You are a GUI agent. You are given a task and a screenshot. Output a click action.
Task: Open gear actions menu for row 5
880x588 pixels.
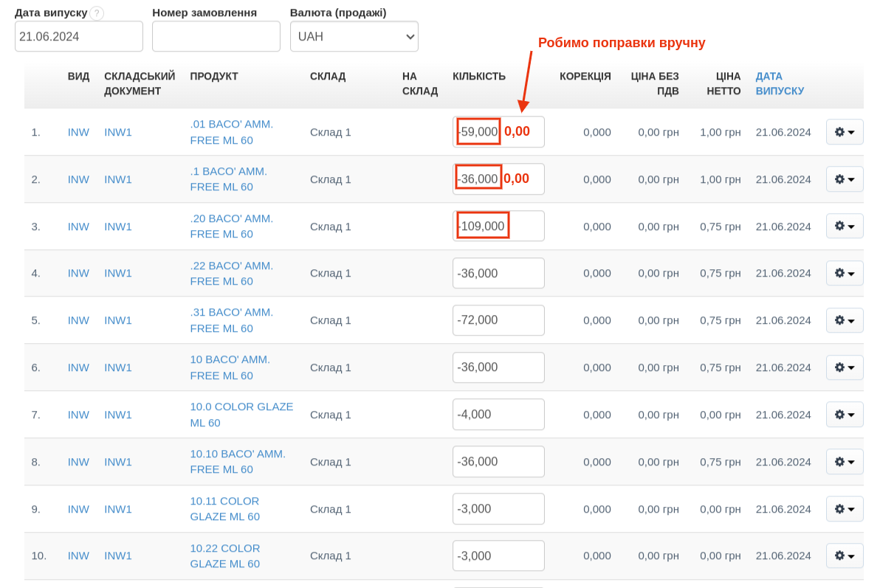[x=844, y=320]
